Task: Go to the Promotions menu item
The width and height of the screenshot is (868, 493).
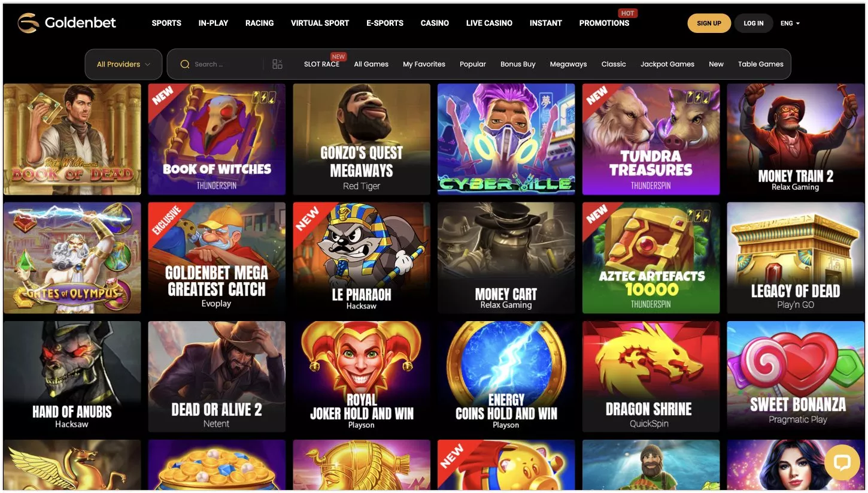Action: tap(604, 23)
